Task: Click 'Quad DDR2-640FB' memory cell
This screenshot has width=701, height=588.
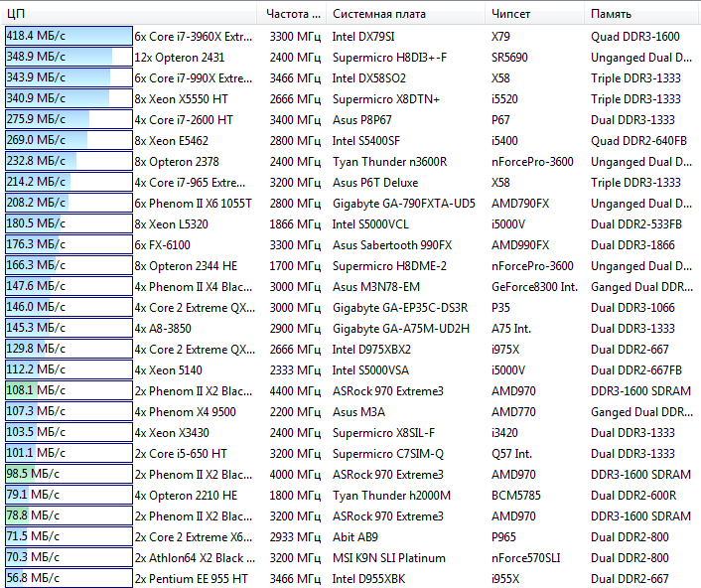Action: [x=638, y=141]
